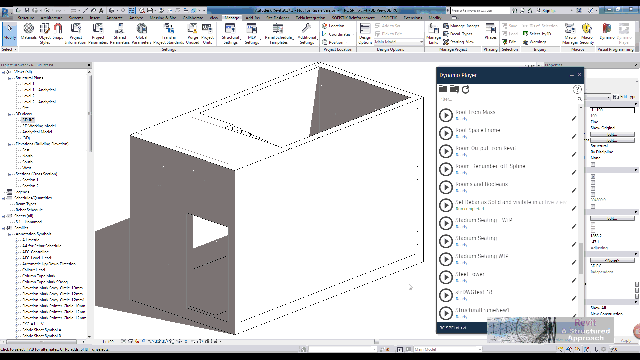The width and height of the screenshot is (640, 360).
Task: Collapse Sections node in Project Browser
Action: click(x=9, y=174)
